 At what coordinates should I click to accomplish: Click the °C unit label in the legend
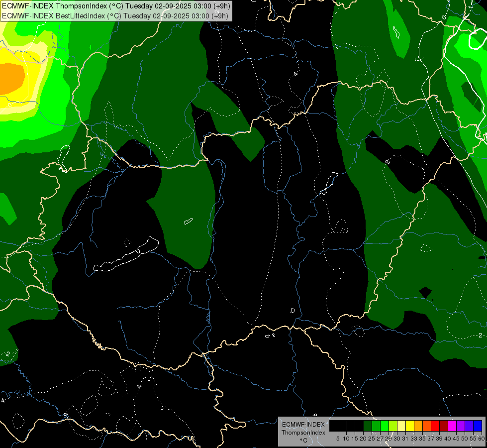coord(304,441)
